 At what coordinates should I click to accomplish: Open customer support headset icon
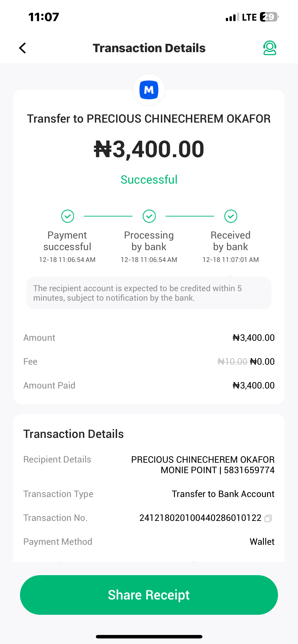(269, 48)
